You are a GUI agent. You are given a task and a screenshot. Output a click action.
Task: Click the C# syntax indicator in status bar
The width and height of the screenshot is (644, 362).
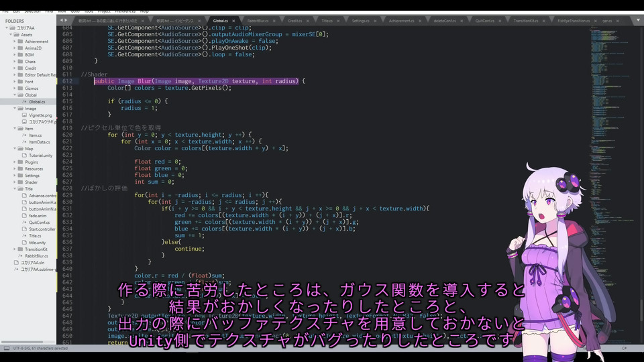coord(624,348)
